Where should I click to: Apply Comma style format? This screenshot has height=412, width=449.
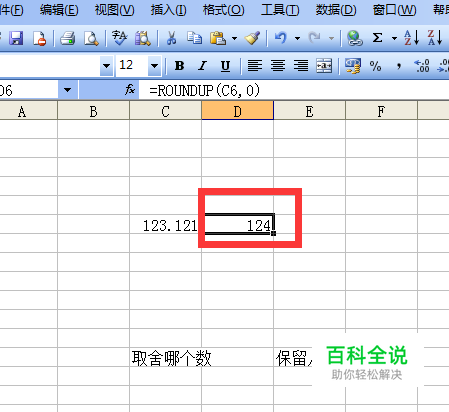(399, 66)
